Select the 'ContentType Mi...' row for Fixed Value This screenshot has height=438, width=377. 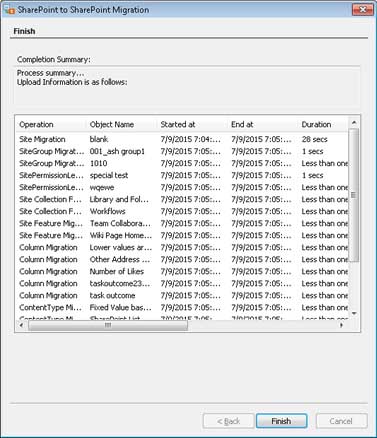pos(182,307)
